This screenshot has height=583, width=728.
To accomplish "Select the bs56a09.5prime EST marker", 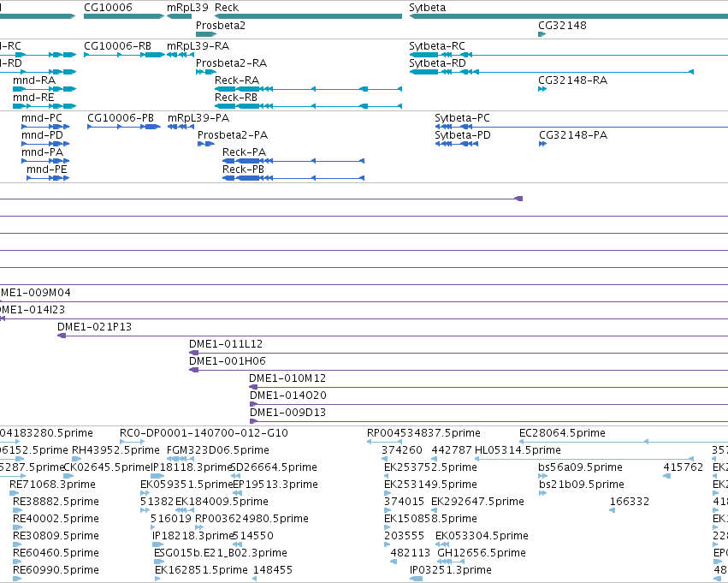I will (x=542, y=476).
